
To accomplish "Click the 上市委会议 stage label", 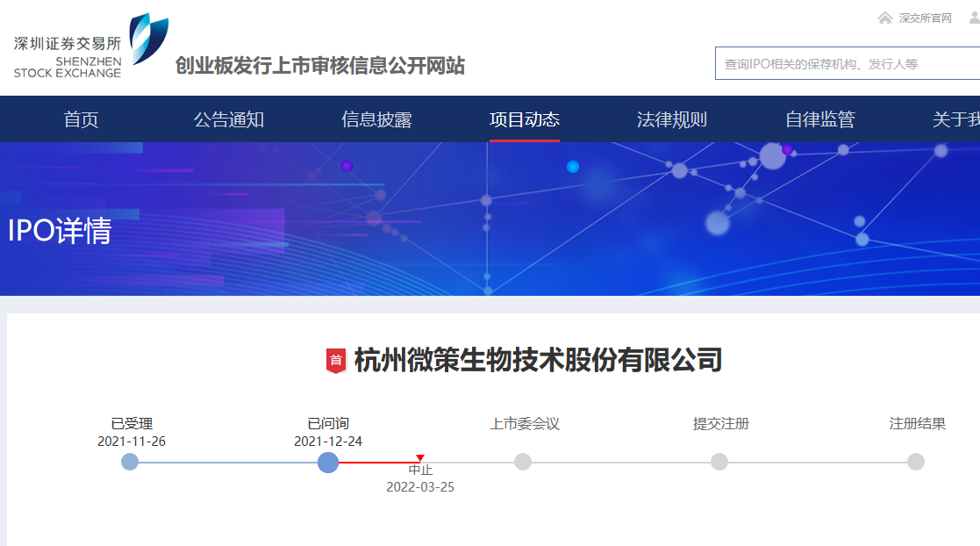I will [x=525, y=424].
